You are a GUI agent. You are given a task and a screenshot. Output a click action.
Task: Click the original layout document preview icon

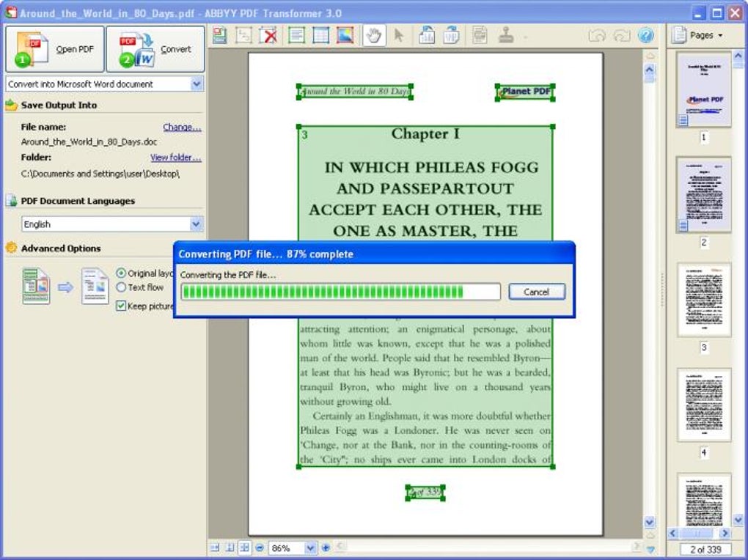[36, 286]
